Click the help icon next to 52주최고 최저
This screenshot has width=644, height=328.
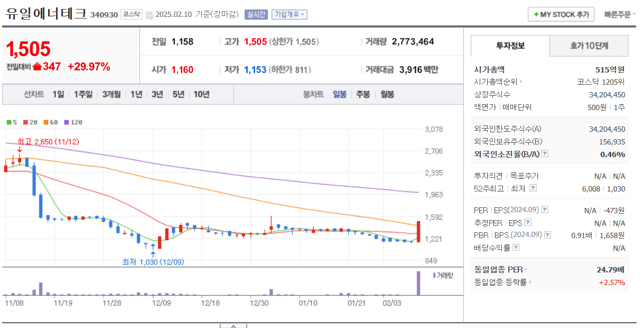tap(533, 188)
